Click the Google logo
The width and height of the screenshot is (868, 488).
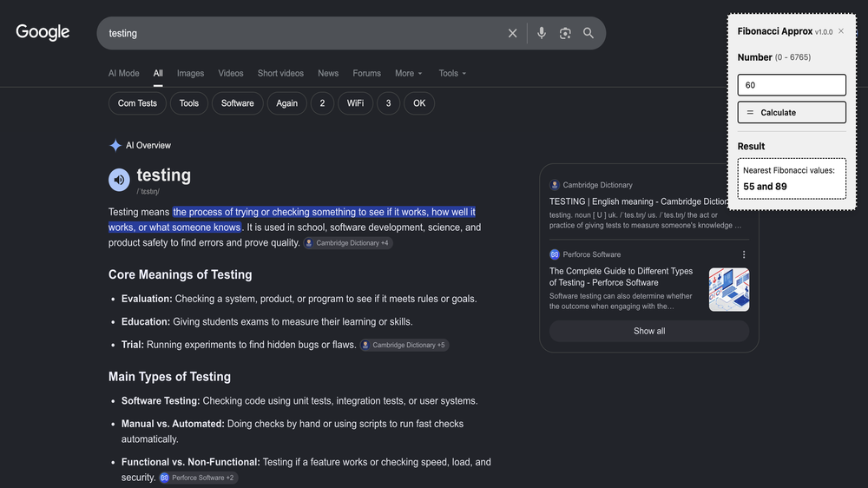43,32
